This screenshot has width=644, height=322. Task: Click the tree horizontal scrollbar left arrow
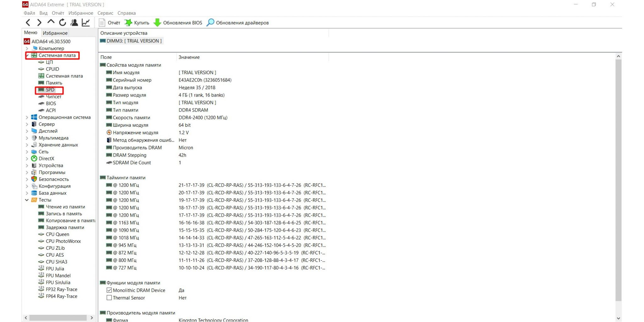[x=26, y=318]
